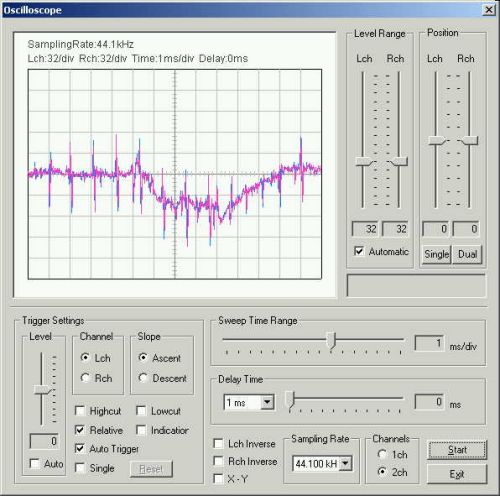This screenshot has height=496, width=500.
Task: Click the Sweep Time Range slider thumb
Action: pos(331,340)
